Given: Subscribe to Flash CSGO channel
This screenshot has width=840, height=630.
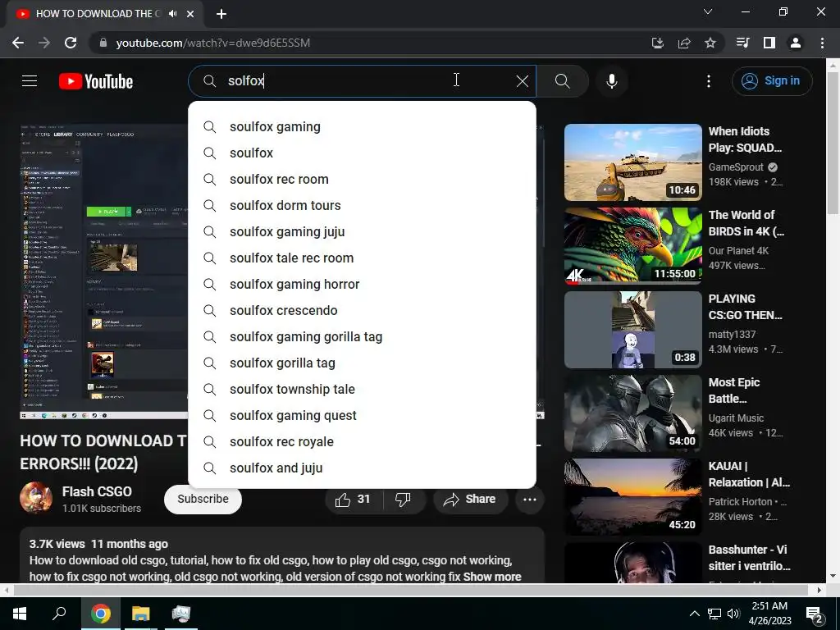Looking at the screenshot, I should point(203,500).
